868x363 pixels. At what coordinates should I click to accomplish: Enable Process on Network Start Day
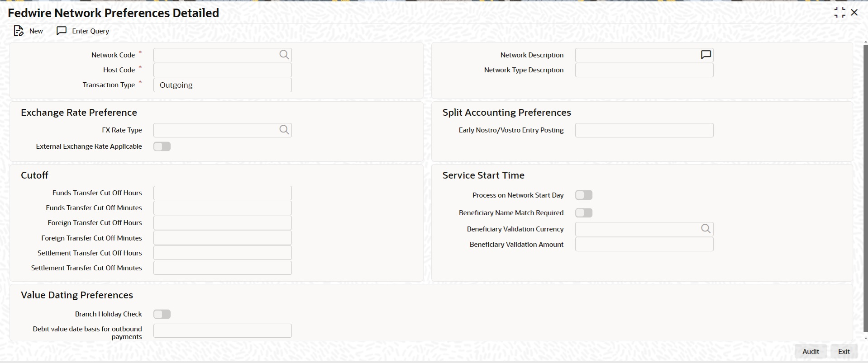(x=584, y=195)
